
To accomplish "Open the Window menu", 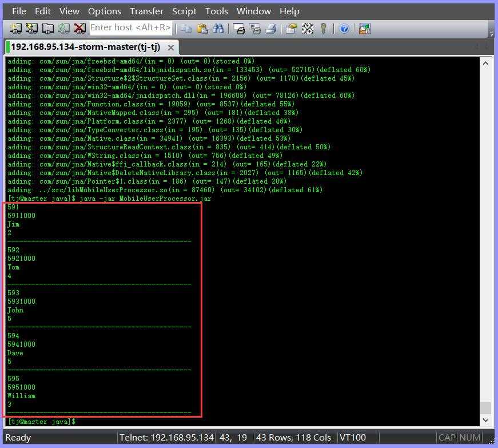I will coord(253,11).
